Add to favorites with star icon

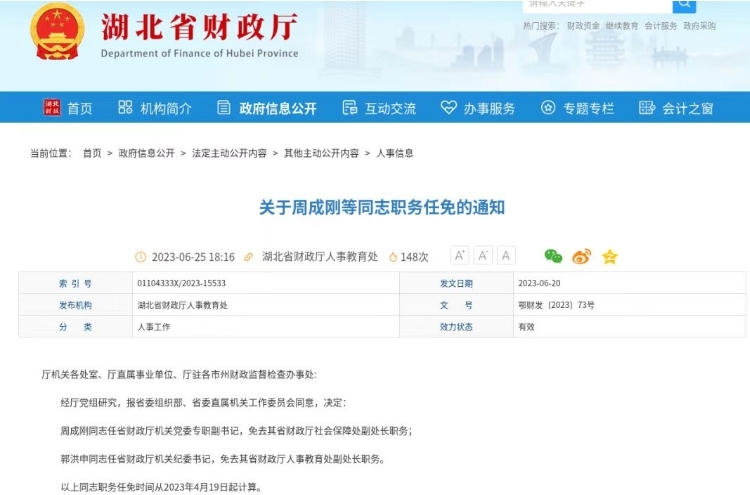tap(609, 257)
